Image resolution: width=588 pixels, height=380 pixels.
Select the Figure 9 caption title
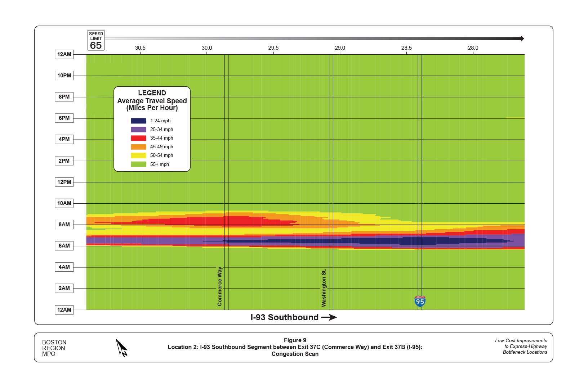[295, 340]
